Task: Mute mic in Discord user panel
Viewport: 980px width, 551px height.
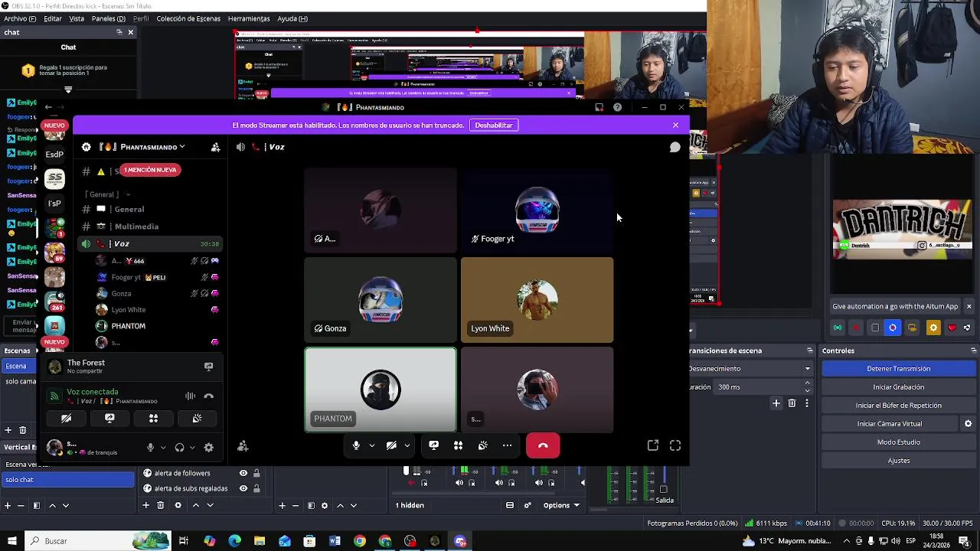Action: 150,448
